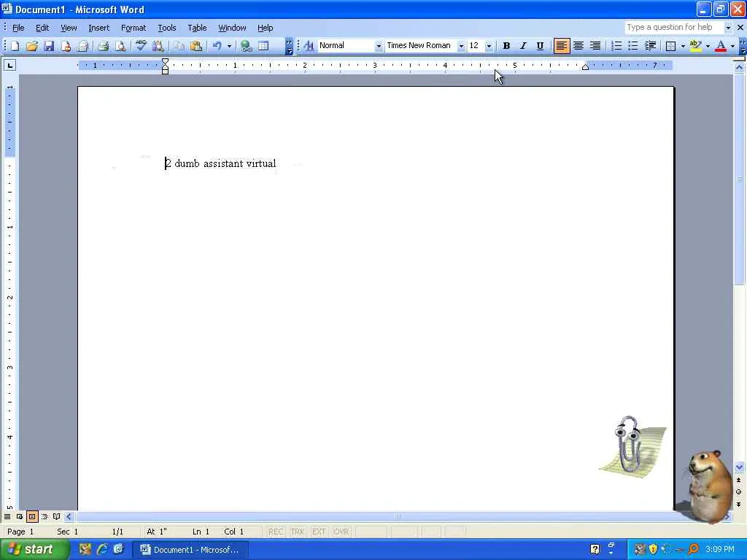Switch to Web Layout view
This screenshot has width=747, height=560.
point(20,517)
